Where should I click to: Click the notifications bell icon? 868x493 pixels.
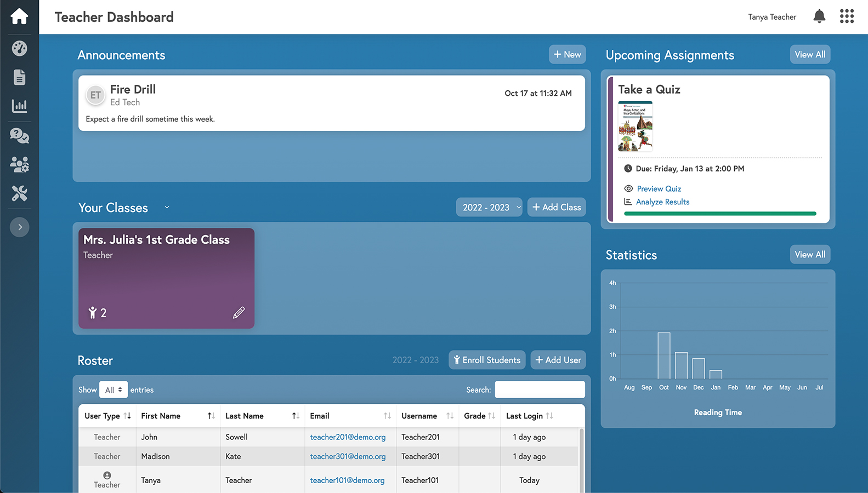tap(819, 16)
